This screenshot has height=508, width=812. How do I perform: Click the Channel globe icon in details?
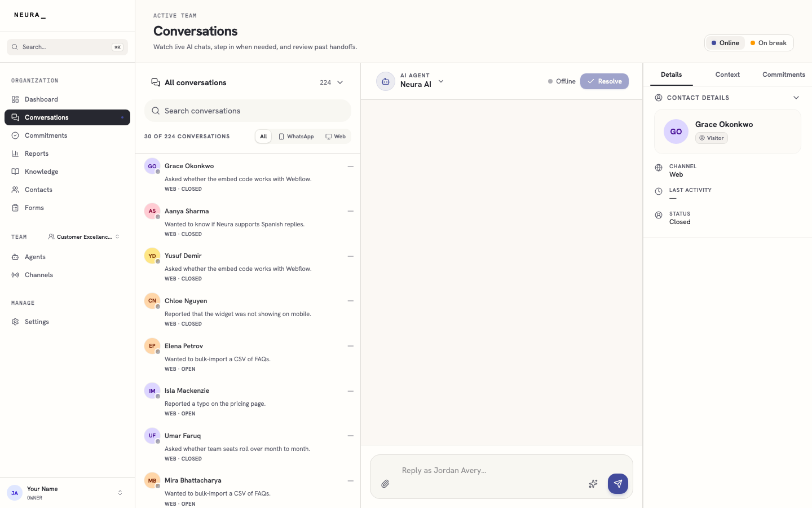pos(659,168)
